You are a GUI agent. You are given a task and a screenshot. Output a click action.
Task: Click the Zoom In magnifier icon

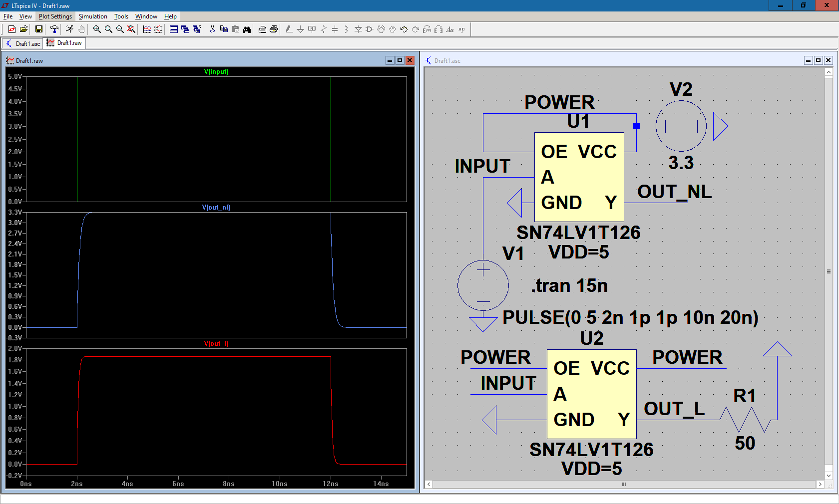point(97,29)
